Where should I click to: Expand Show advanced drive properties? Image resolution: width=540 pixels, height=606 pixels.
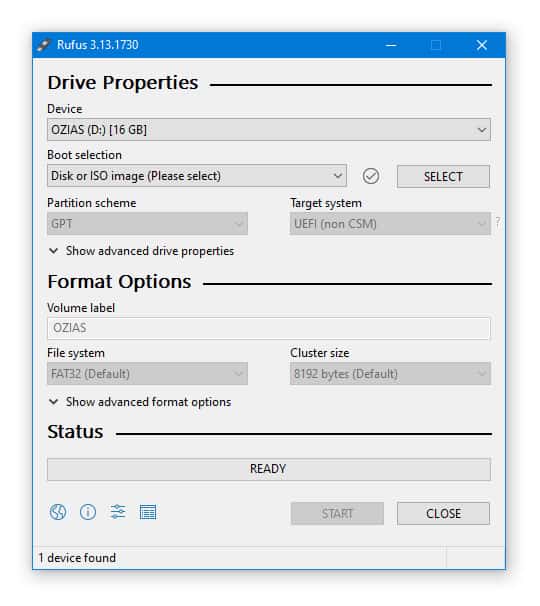click(x=141, y=251)
